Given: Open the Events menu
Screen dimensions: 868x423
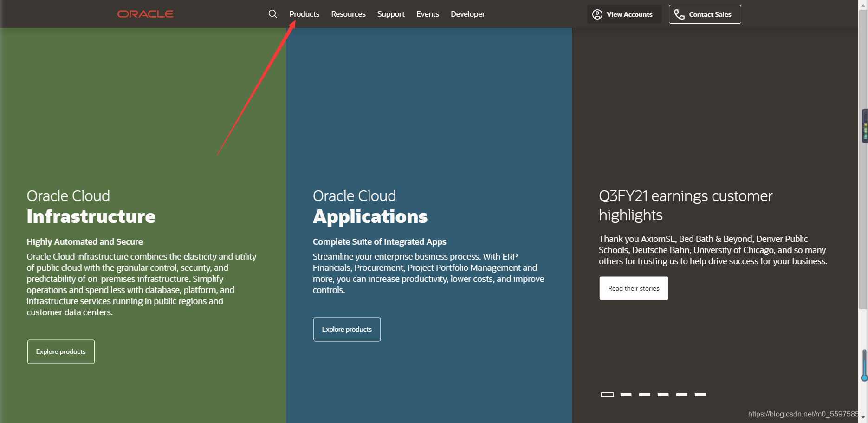Looking at the screenshot, I should (428, 14).
